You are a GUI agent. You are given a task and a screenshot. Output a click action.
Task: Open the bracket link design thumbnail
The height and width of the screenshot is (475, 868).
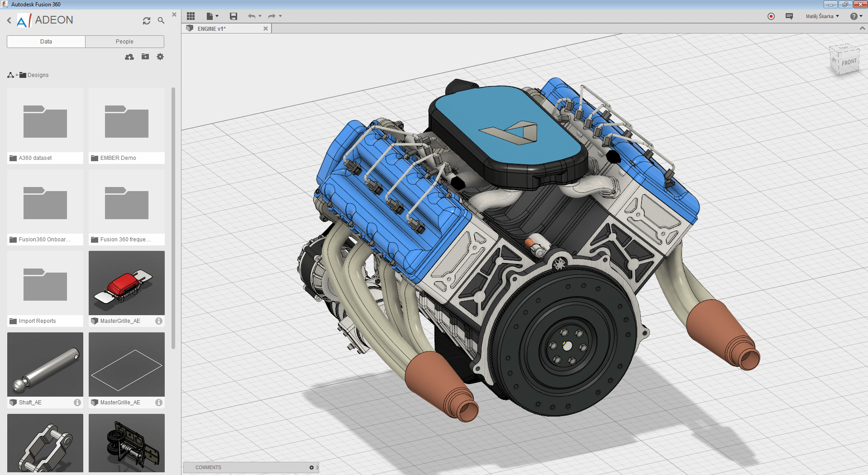coord(45,443)
